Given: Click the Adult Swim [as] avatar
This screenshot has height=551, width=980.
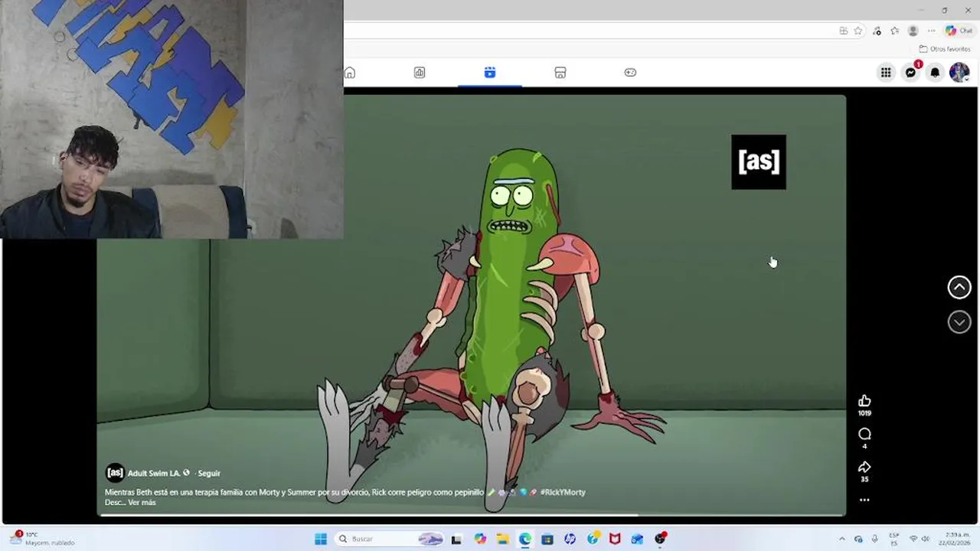Looking at the screenshot, I should pos(115,472).
